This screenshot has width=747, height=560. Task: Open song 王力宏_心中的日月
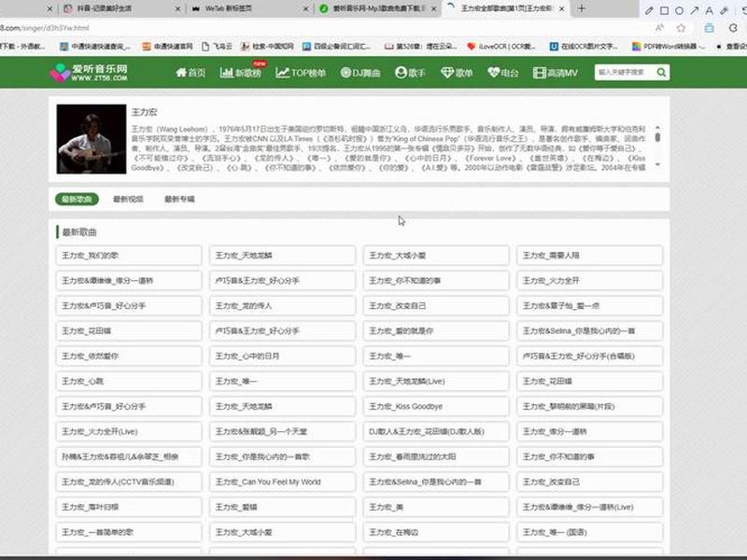(x=283, y=357)
